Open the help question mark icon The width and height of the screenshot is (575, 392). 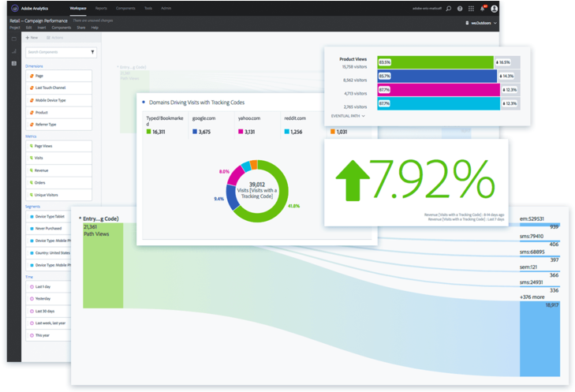coord(460,9)
